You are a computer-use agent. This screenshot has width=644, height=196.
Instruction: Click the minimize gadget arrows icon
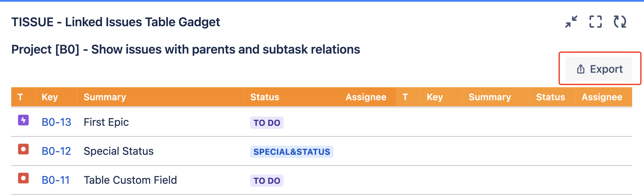click(x=571, y=22)
